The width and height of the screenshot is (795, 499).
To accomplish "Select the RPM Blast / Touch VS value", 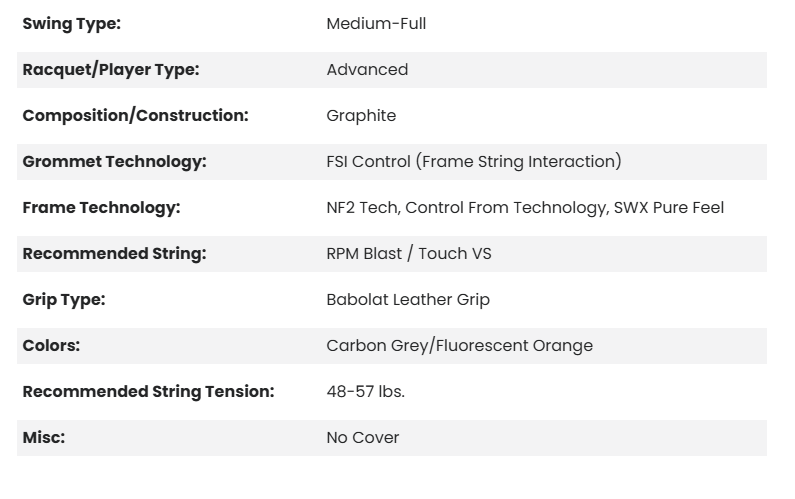I will pyautogui.click(x=409, y=254).
